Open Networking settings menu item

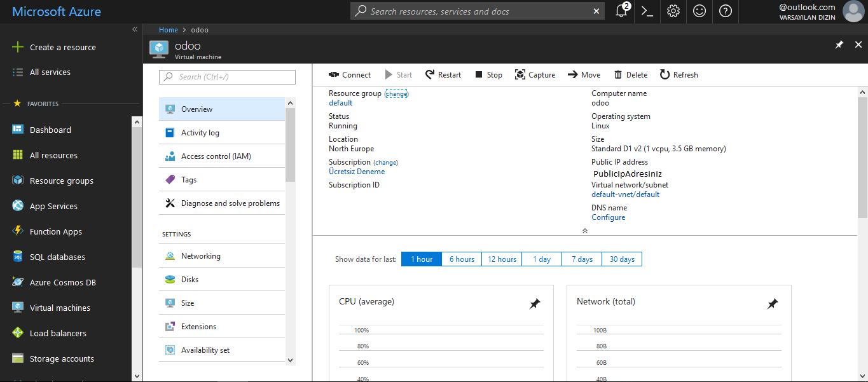pos(200,256)
